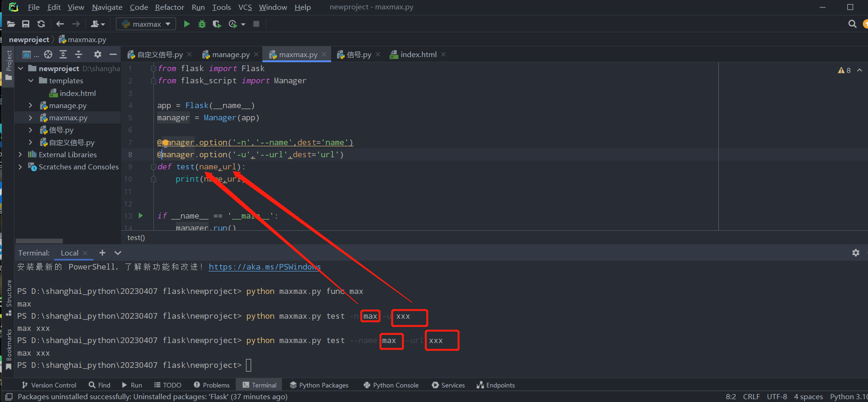Screen dimensions: 868x402
Task: Open Search Everywhere magnifier
Action: 852,24
